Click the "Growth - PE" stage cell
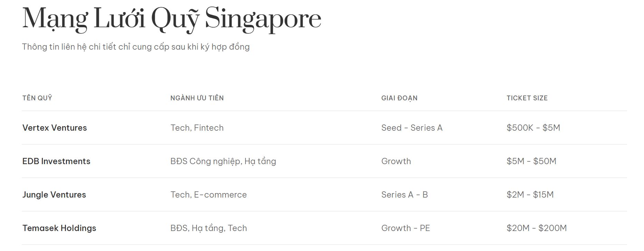 [405, 228]
